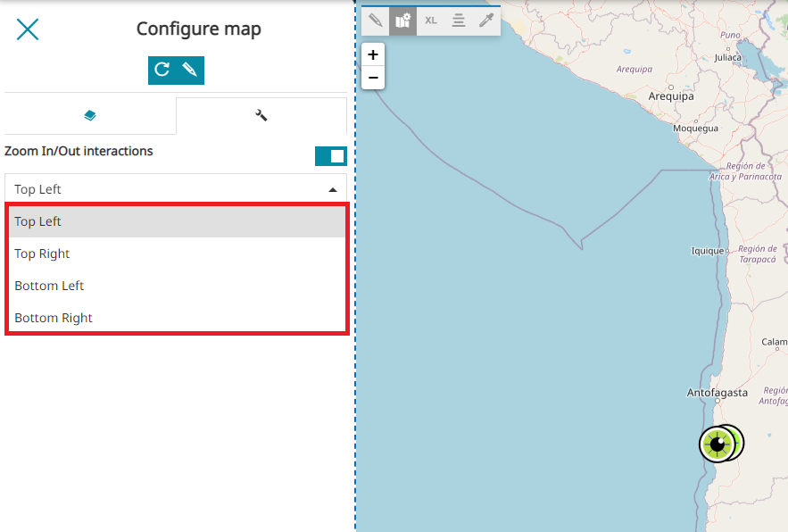Image resolution: width=788 pixels, height=532 pixels.
Task: Close the Configure map panel
Action: click(x=28, y=29)
